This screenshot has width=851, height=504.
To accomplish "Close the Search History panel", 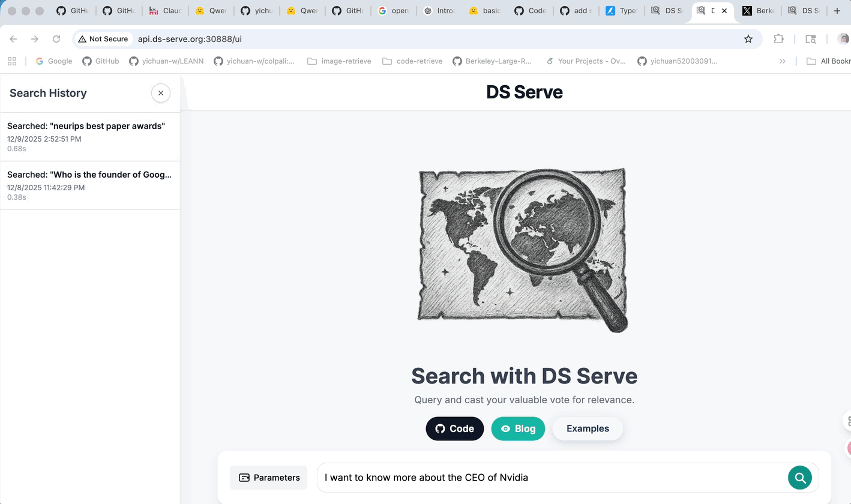I will [x=160, y=93].
